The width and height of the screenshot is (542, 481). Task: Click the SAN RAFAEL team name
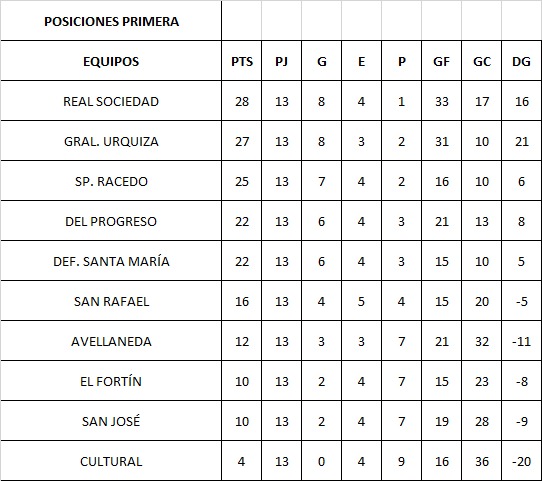coord(111,301)
